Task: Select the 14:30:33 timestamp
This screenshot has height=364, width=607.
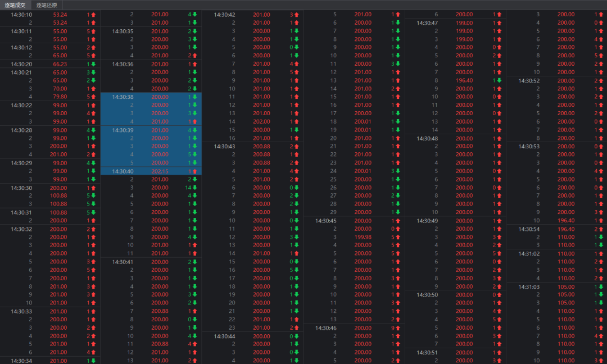Action: [21, 311]
